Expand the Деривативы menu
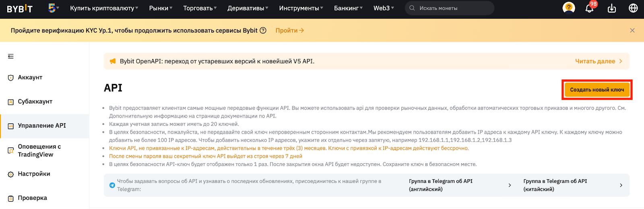This screenshot has width=644, height=209. tap(248, 8)
